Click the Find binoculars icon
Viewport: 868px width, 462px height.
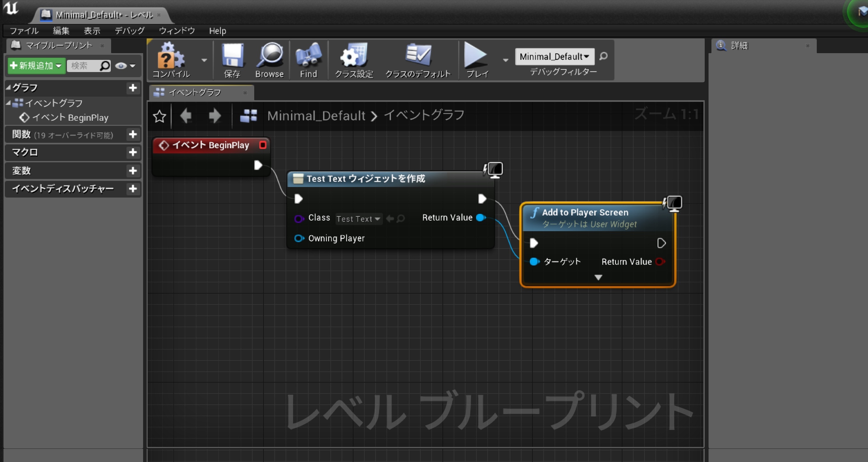tap(308, 56)
